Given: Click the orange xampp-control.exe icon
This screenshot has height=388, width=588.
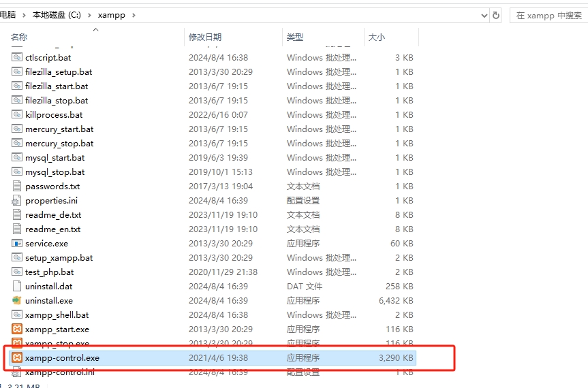Looking at the screenshot, I should [x=17, y=357].
